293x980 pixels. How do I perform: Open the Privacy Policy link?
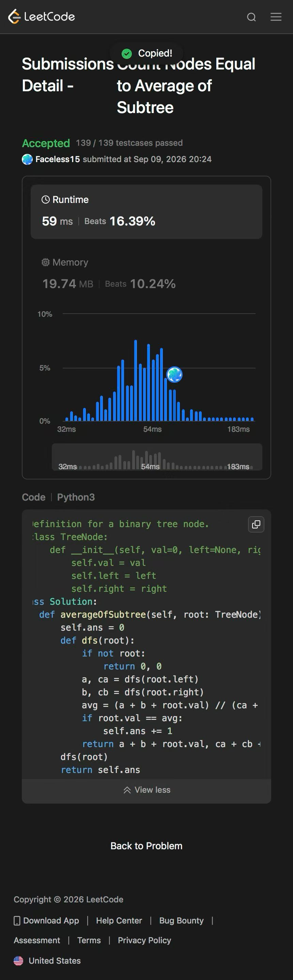(x=144, y=941)
